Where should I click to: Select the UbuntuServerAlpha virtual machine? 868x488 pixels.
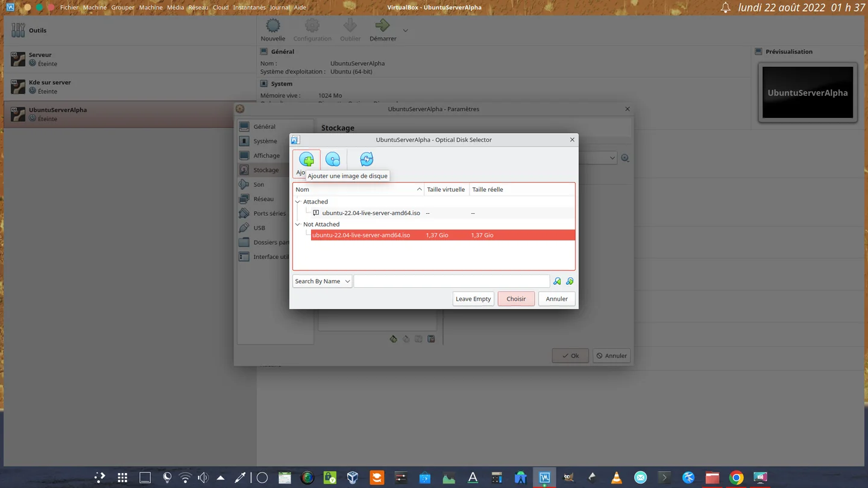pos(130,114)
